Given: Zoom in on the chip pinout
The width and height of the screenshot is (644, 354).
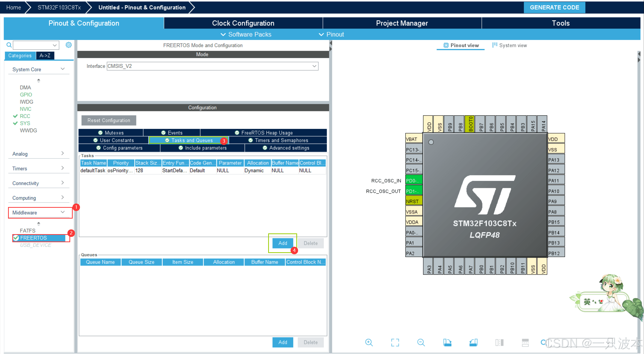Looking at the screenshot, I should [369, 342].
